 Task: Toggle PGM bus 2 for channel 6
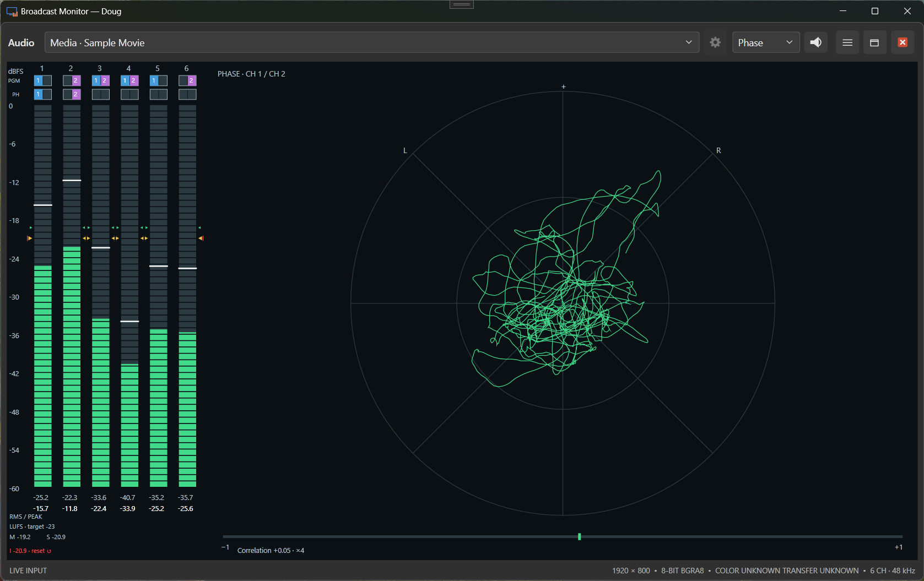pos(192,80)
